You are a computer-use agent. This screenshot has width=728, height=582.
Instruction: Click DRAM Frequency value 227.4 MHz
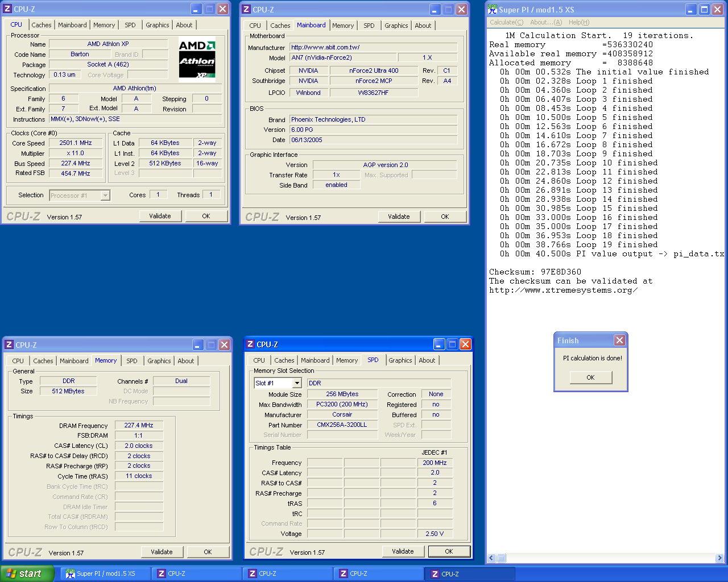(x=139, y=425)
